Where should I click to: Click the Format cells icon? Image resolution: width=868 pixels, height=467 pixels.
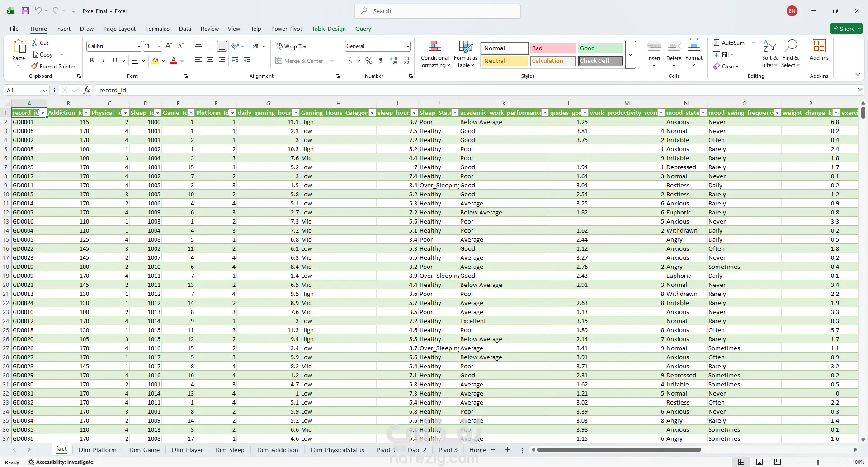(693, 46)
